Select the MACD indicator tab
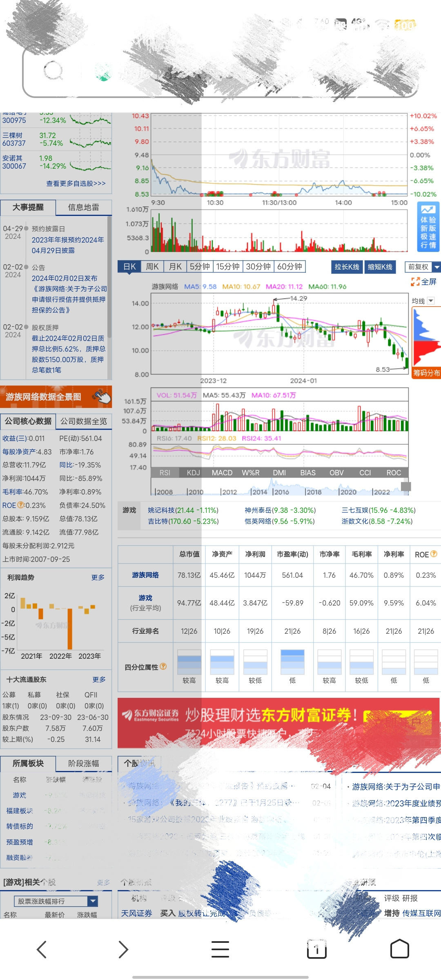This screenshot has height=980, width=441. point(222,472)
